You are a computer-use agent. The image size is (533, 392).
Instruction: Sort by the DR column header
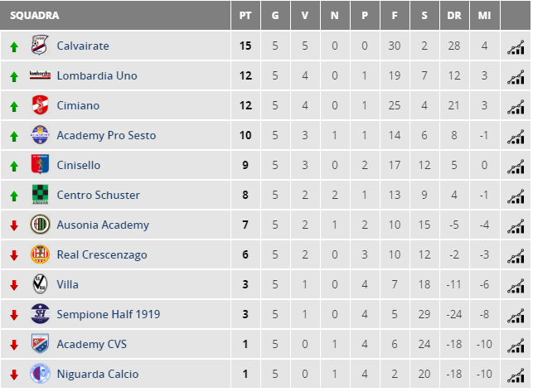coord(454,15)
